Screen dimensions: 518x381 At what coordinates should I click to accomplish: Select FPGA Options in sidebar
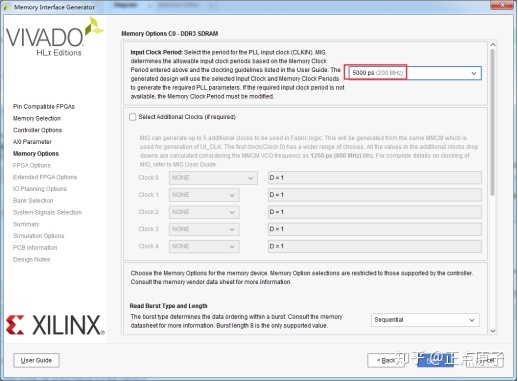tap(32, 165)
